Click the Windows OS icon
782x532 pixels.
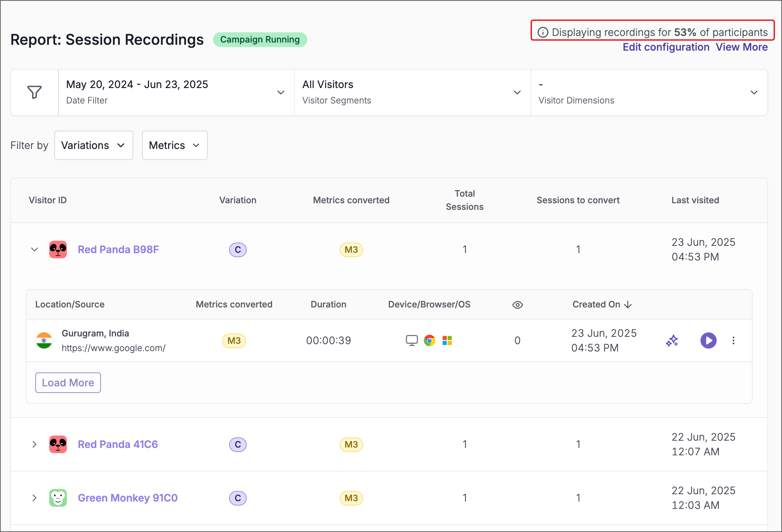(447, 340)
